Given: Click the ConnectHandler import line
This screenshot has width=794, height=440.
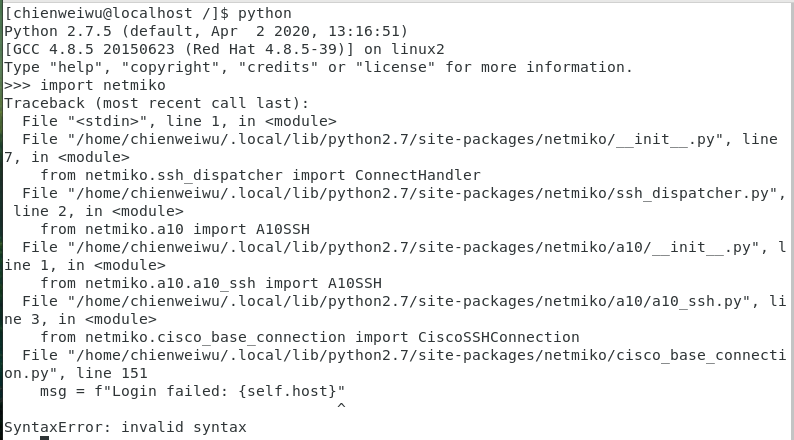Looking at the screenshot, I should tap(260, 175).
